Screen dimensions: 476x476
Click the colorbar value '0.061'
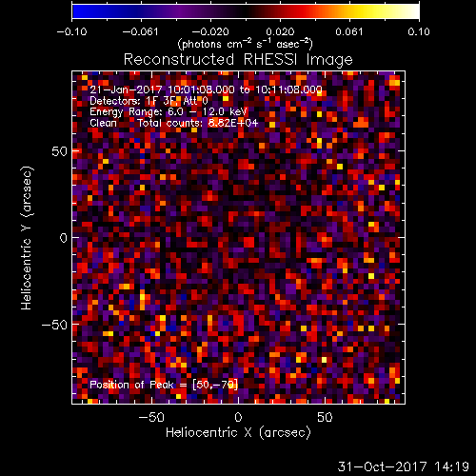tap(348, 31)
